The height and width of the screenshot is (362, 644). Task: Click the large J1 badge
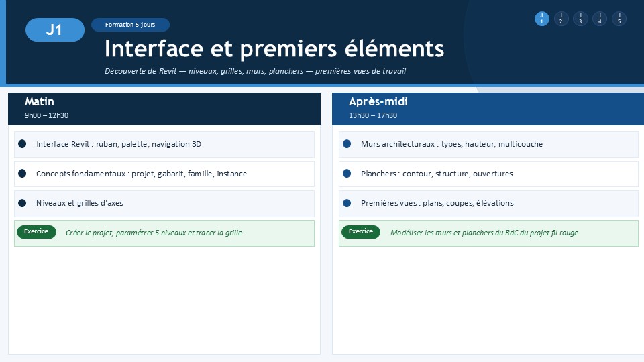click(55, 29)
